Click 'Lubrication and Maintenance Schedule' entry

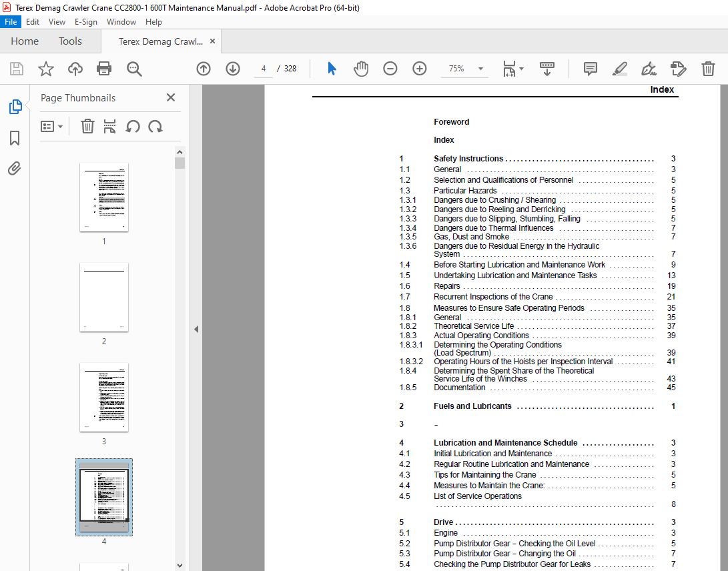tap(505, 443)
